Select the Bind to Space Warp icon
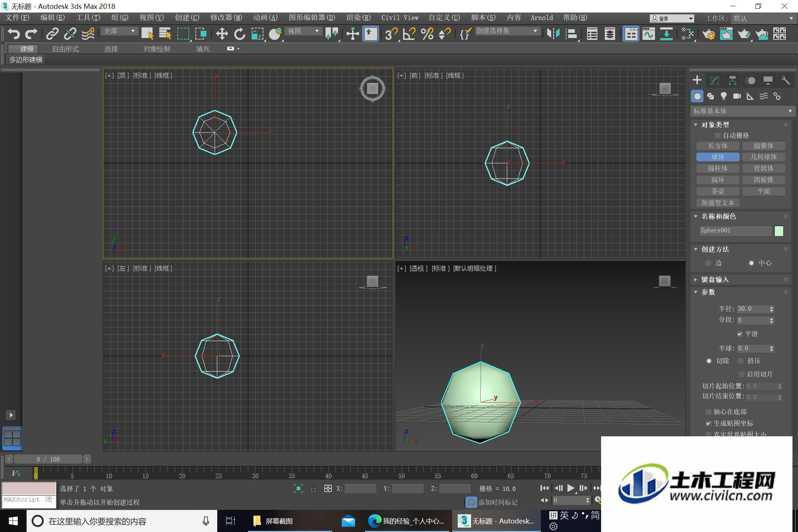Viewport: 798px width, 532px height. (88, 34)
